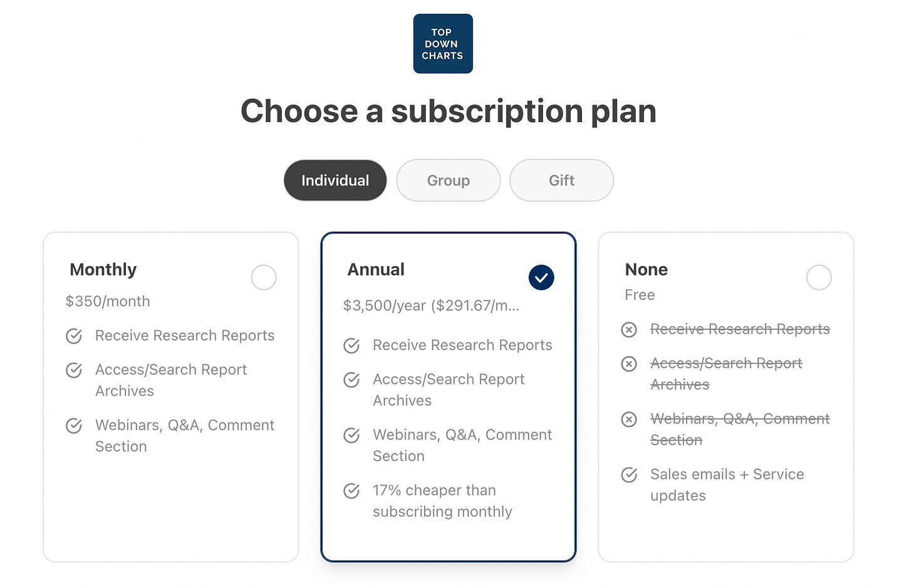Select the Individual plan type
The image size is (912, 588).
335,180
